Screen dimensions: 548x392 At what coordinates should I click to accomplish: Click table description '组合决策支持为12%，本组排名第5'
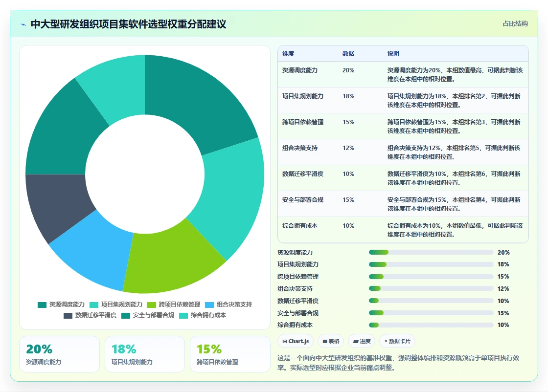[454, 152]
